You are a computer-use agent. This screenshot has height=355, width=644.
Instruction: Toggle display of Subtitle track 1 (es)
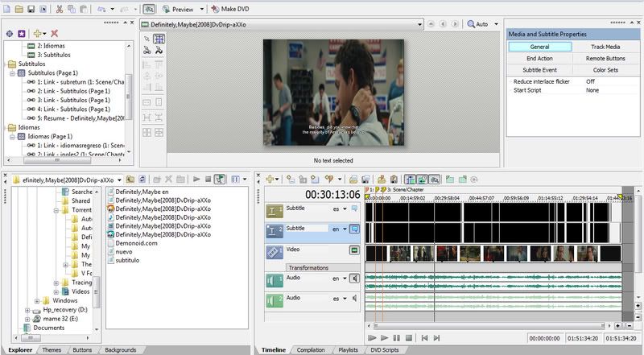coord(354,208)
